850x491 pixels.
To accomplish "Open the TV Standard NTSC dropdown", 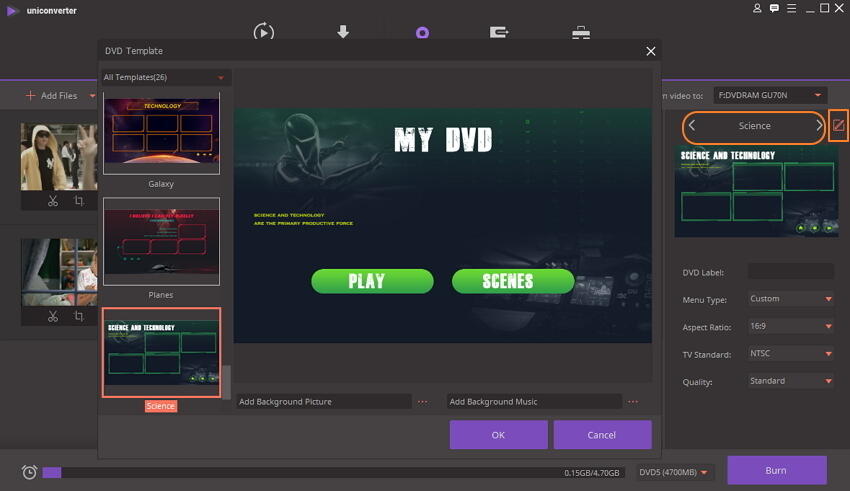I will pos(790,353).
